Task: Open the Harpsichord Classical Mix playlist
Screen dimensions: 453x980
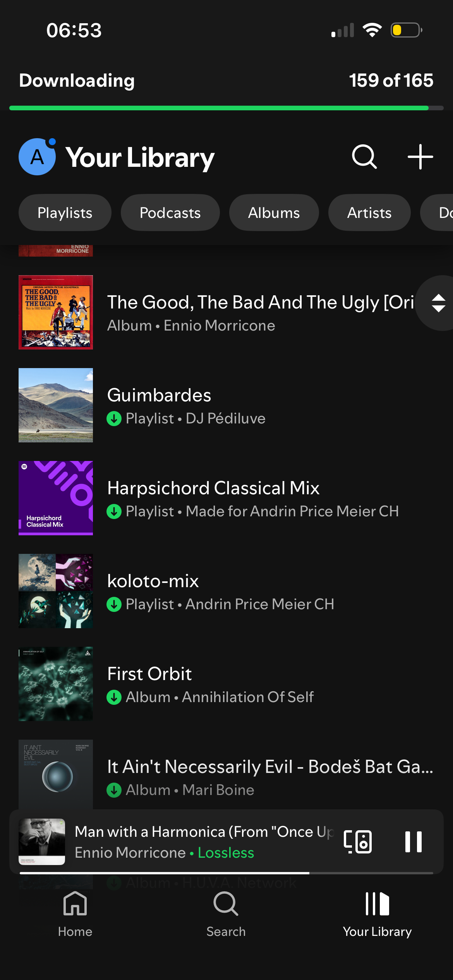Action: pos(226,498)
